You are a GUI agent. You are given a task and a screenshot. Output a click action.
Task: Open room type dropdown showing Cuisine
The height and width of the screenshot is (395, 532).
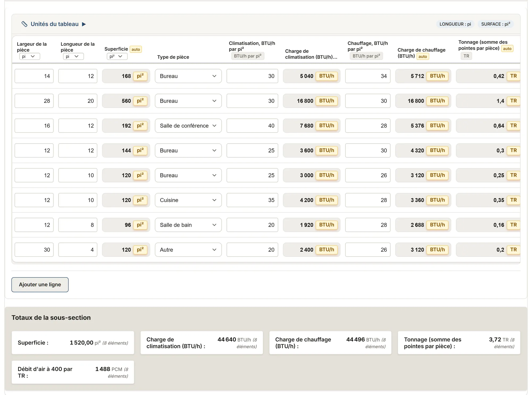[x=188, y=200]
